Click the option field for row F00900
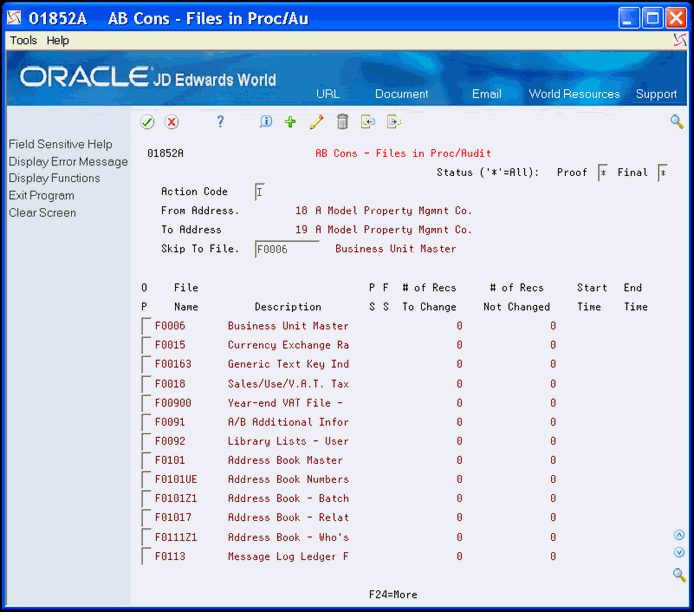This screenshot has height=612, width=694. (x=147, y=403)
